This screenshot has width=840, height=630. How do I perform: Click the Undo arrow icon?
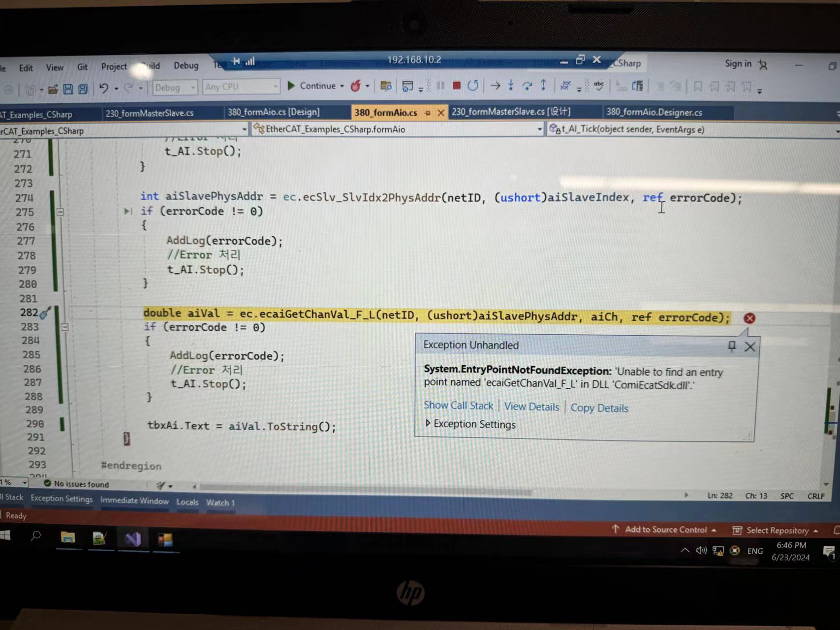103,88
